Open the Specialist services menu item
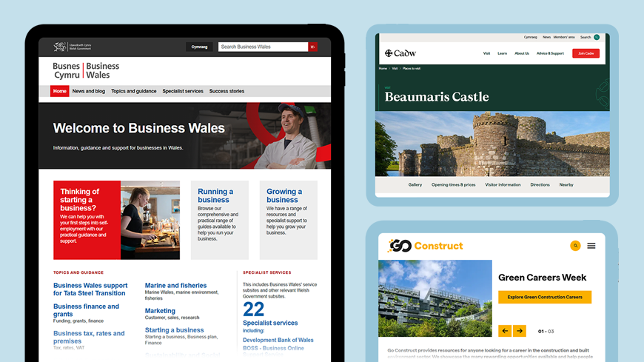Screen dimensions: 644x362 [183, 91]
